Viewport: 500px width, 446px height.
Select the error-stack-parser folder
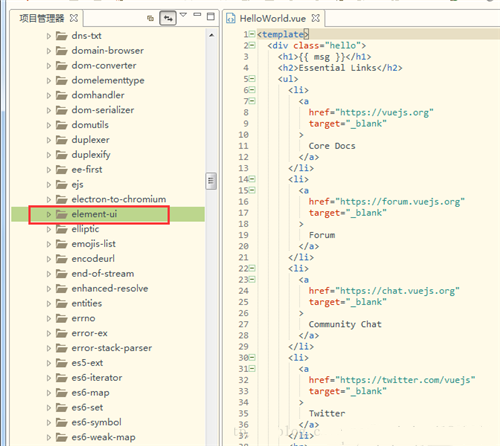(x=112, y=348)
